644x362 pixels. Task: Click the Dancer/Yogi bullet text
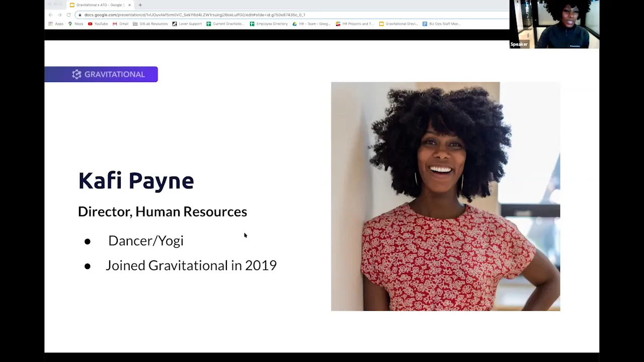click(x=146, y=241)
